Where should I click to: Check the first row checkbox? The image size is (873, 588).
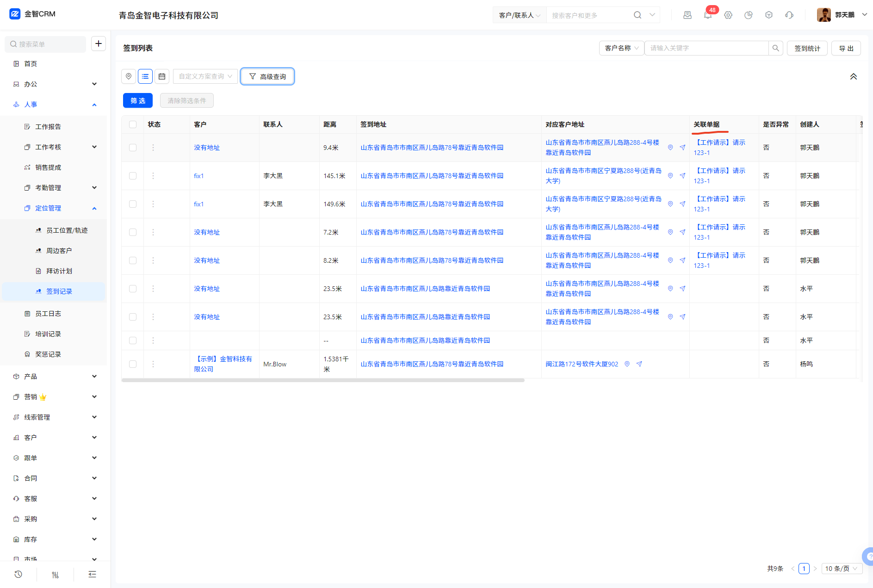click(133, 148)
